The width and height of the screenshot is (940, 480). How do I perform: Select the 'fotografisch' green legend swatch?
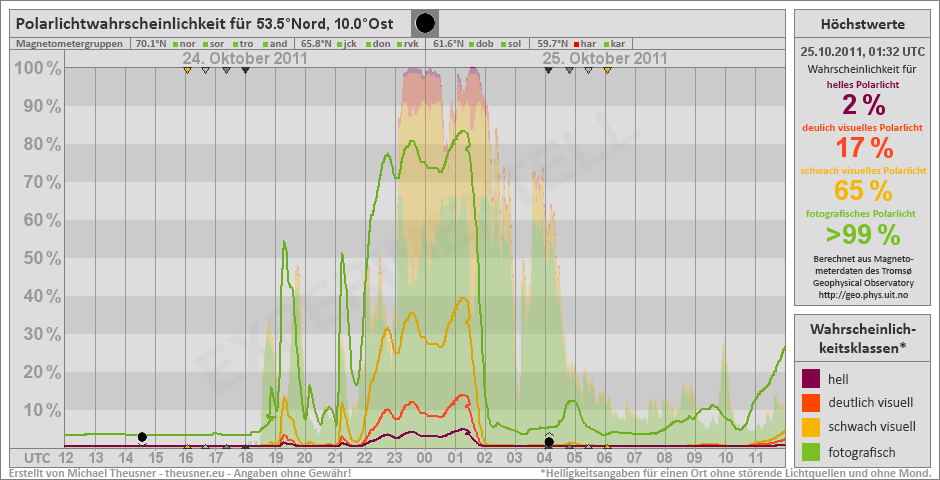[811, 453]
